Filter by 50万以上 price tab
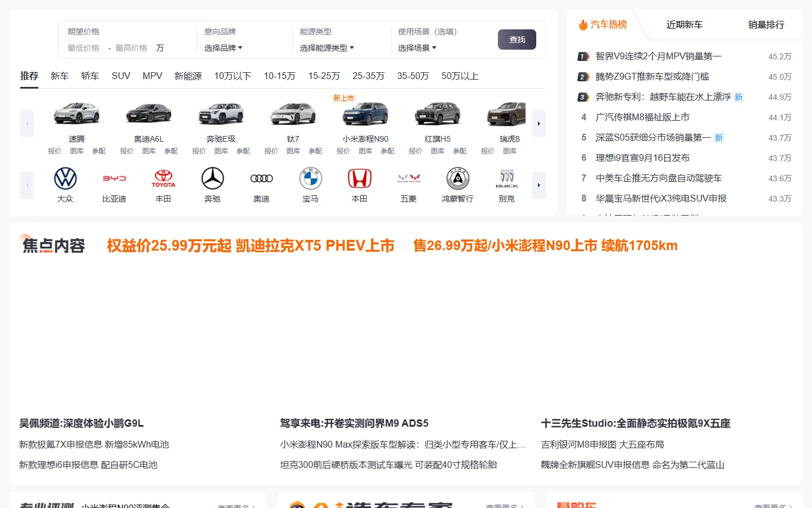 pos(460,76)
